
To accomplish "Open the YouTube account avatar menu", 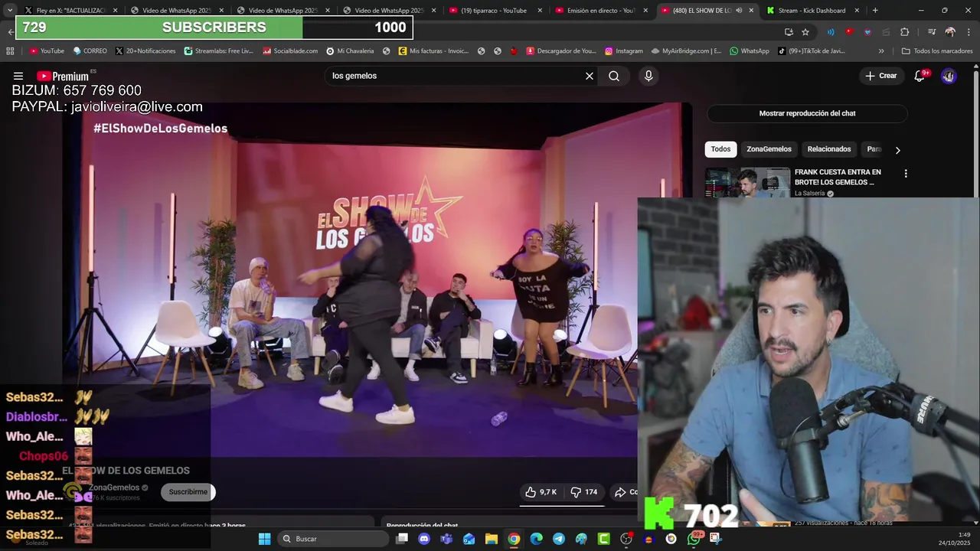I will click(949, 76).
